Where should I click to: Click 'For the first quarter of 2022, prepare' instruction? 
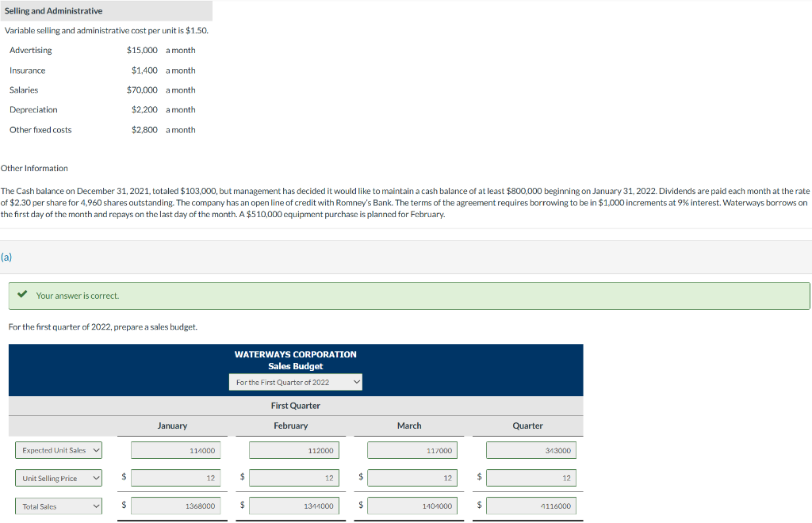coord(103,327)
